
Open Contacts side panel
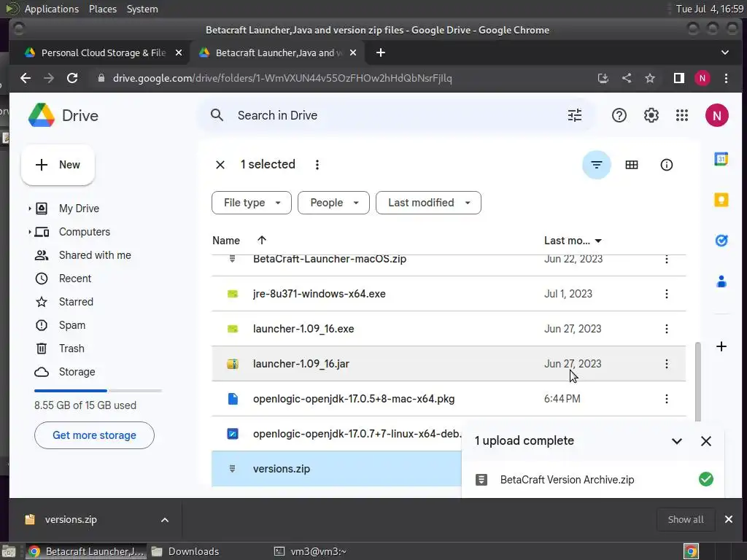pyautogui.click(x=721, y=282)
